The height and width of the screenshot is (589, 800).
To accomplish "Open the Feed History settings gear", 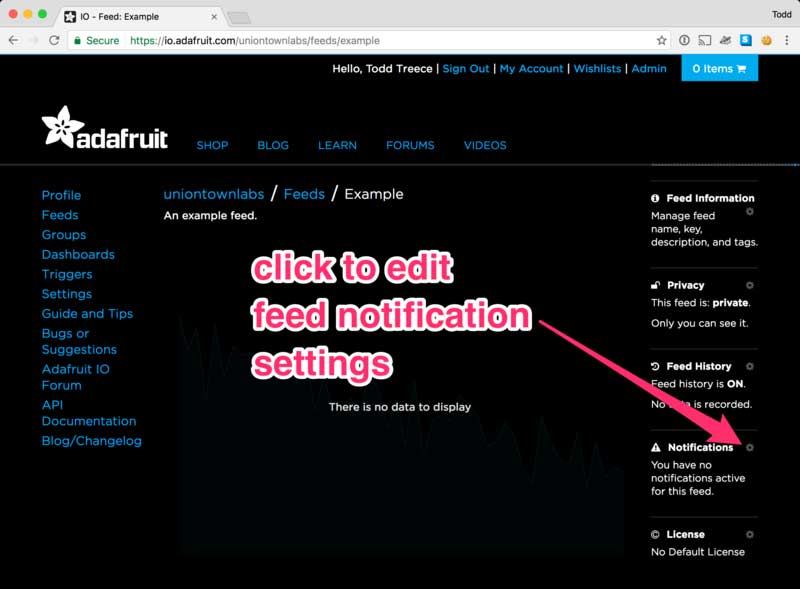I will [750, 366].
